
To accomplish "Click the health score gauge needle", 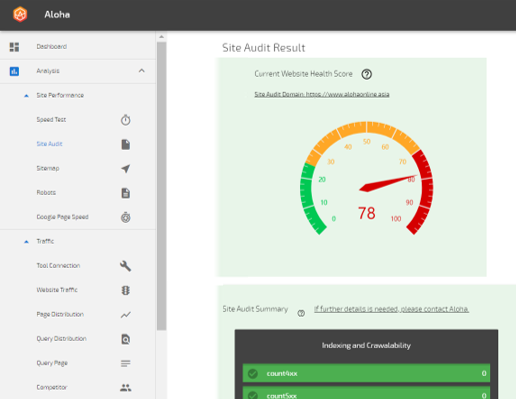I will point(388,183).
